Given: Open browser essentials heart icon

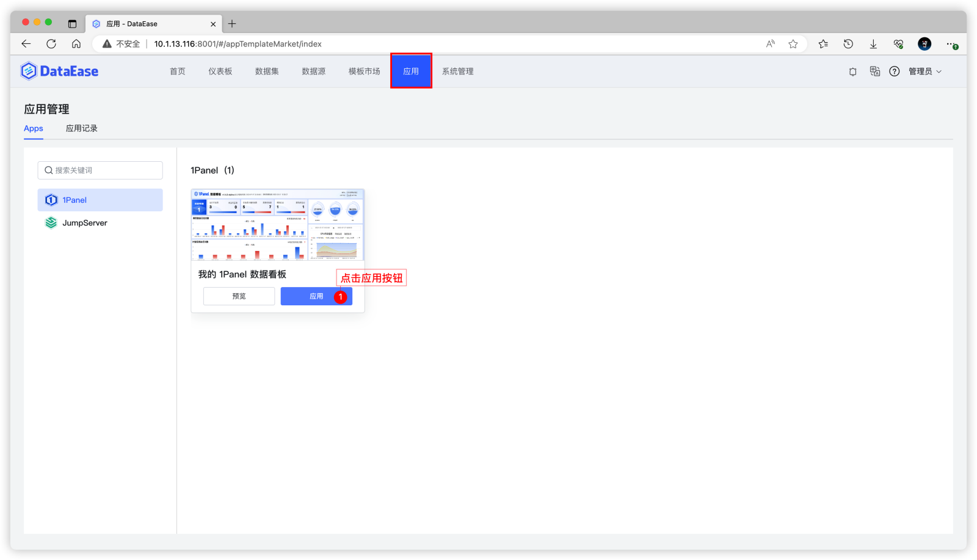Looking at the screenshot, I should pos(898,44).
